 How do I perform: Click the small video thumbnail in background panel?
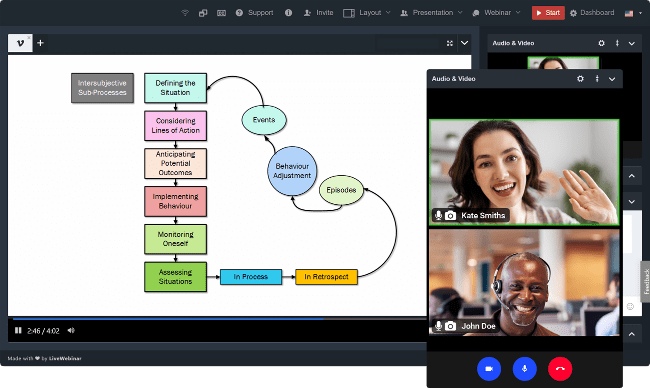(x=563, y=63)
